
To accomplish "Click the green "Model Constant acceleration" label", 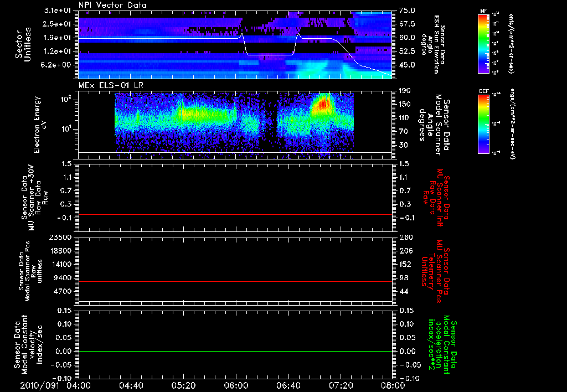I will coord(442,344).
